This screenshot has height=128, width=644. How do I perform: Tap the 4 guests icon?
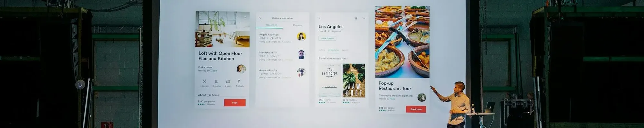[x=204, y=82]
